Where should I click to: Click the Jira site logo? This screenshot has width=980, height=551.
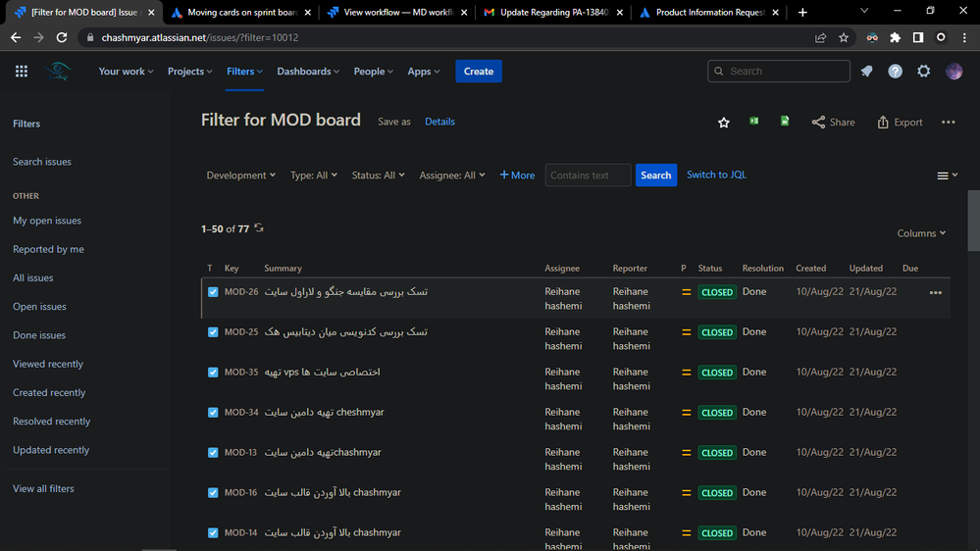tap(58, 72)
